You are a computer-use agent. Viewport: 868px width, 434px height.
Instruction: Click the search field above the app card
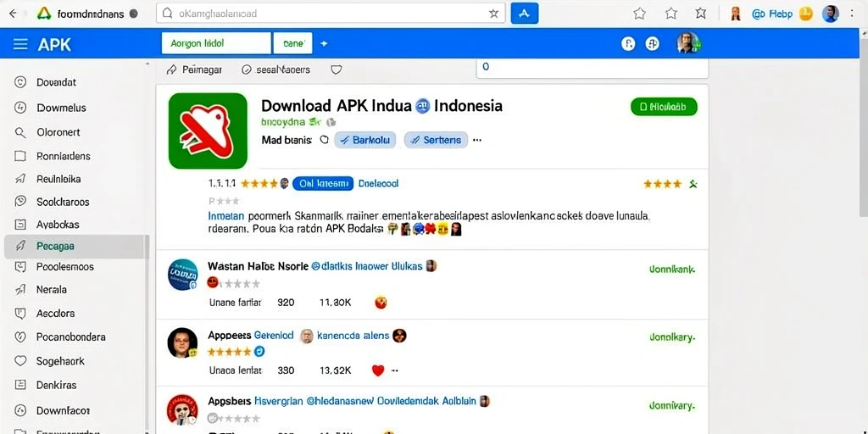coord(593,68)
